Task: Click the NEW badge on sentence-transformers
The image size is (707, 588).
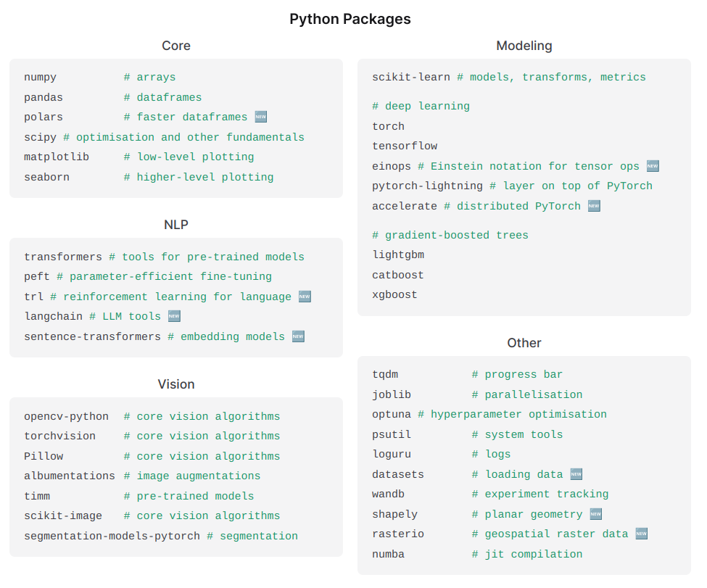Action: click(x=297, y=336)
